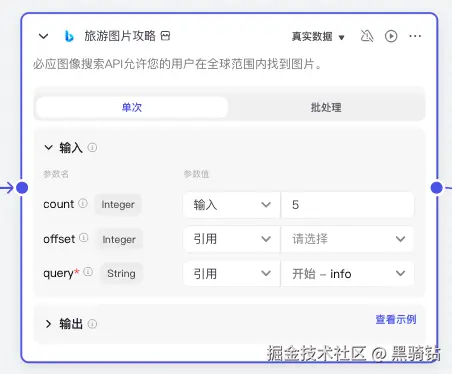Click info icon next to 输出

coord(92,324)
